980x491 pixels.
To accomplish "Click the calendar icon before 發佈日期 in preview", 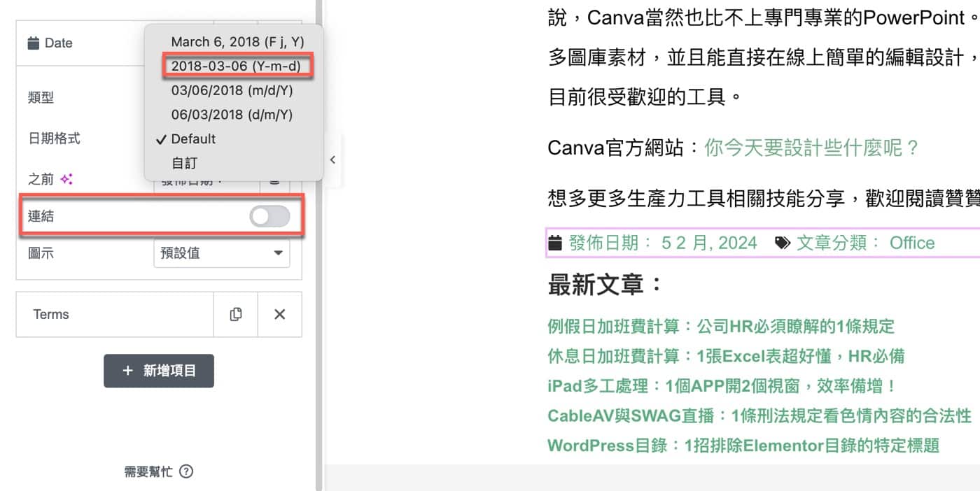I will click(x=555, y=243).
